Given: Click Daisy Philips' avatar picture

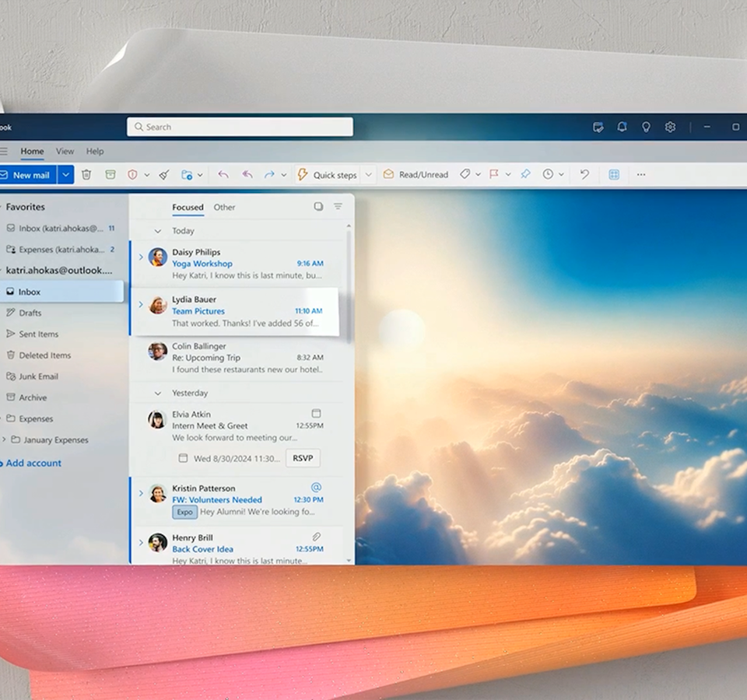Looking at the screenshot, I should pos(158,257).
